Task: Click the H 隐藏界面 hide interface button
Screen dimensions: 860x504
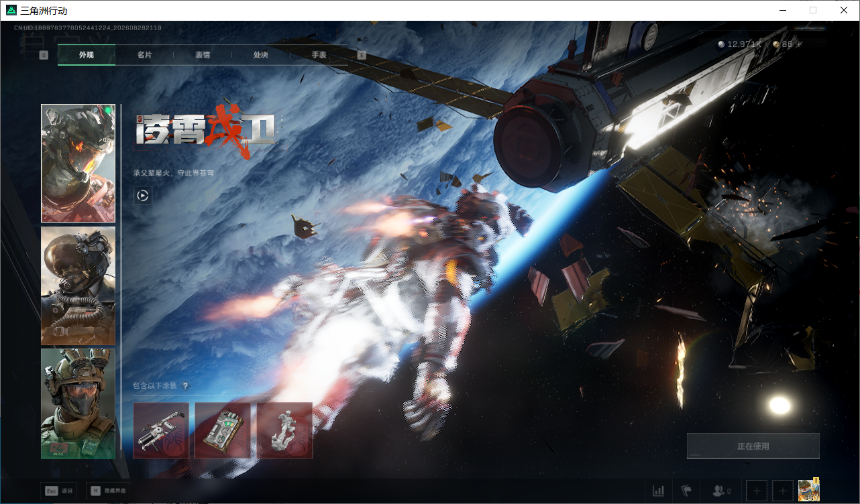Action: point(109,491)
